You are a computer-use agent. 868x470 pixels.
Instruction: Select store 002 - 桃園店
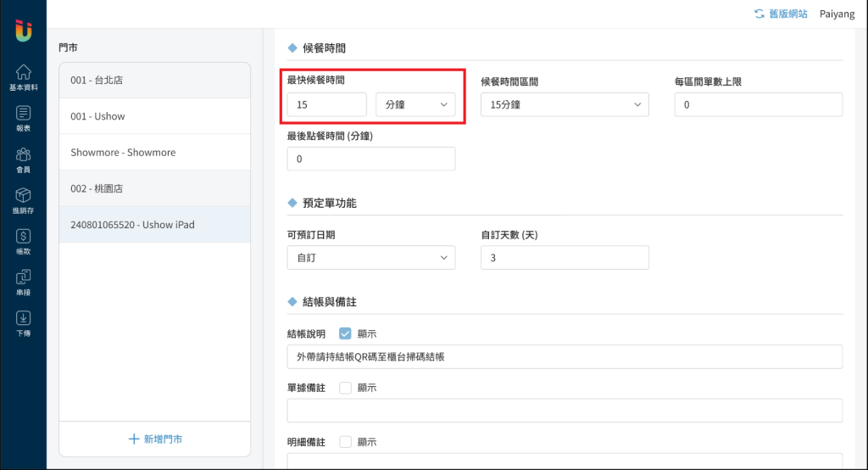(154, 188)
